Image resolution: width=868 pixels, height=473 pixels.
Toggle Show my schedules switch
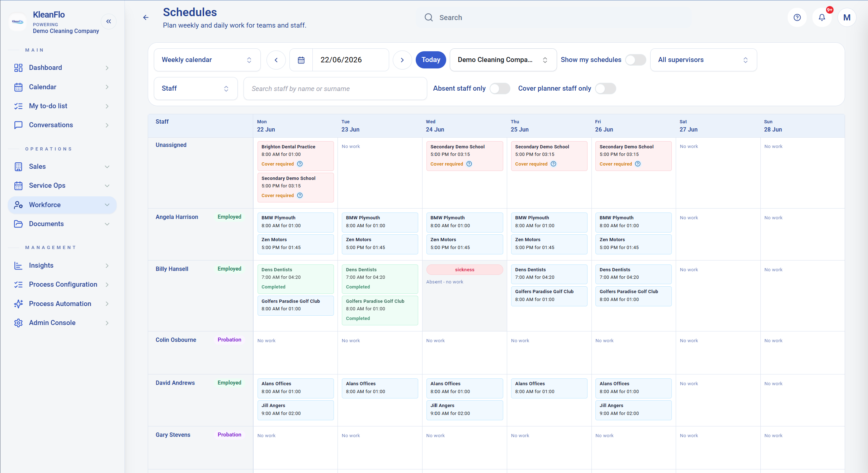click(x=635, y=60)
